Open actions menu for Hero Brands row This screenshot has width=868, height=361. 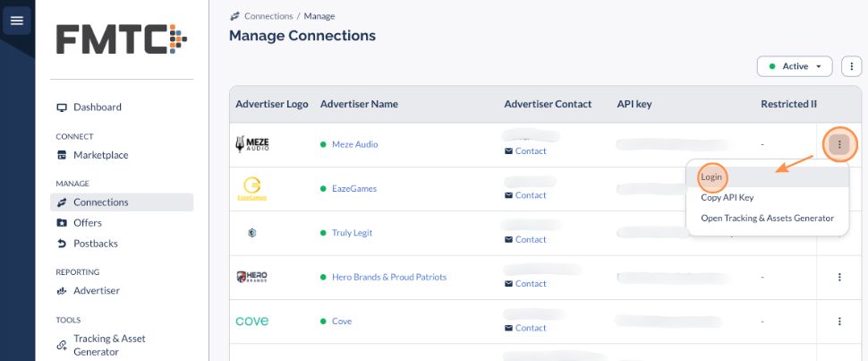(839, 278)
